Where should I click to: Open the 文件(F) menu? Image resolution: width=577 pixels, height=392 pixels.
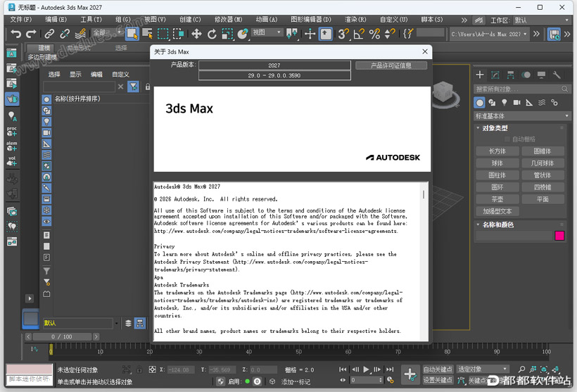[x=21, y=20]
